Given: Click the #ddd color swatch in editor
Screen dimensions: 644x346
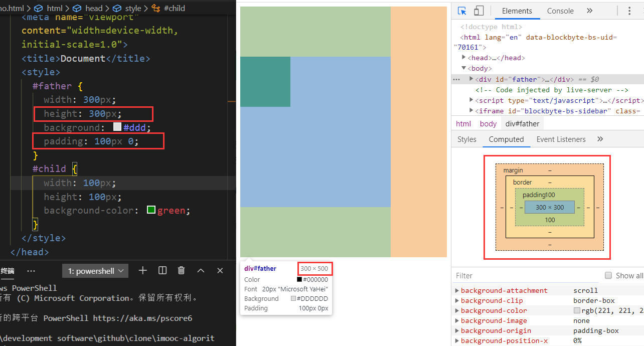Looking at the screenshot, I should 117,127.
